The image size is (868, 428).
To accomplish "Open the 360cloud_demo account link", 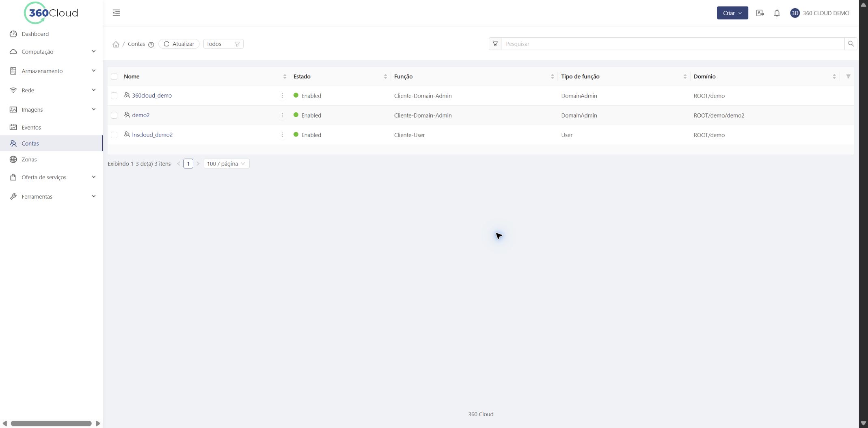I will point(152,96).
